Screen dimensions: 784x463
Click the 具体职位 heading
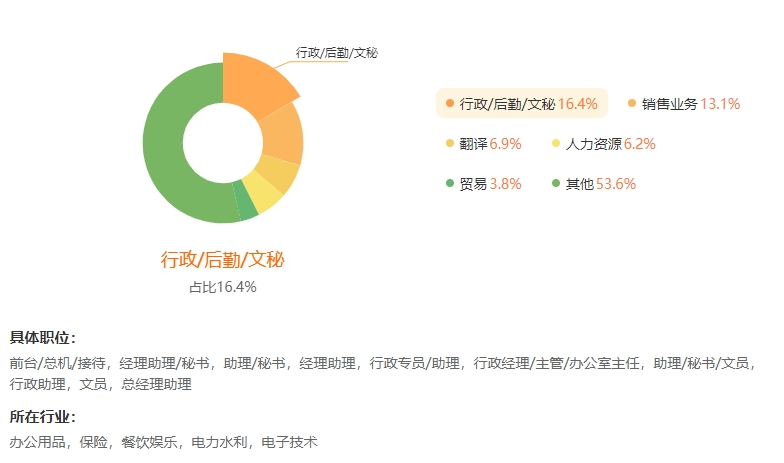coord(42,338)
